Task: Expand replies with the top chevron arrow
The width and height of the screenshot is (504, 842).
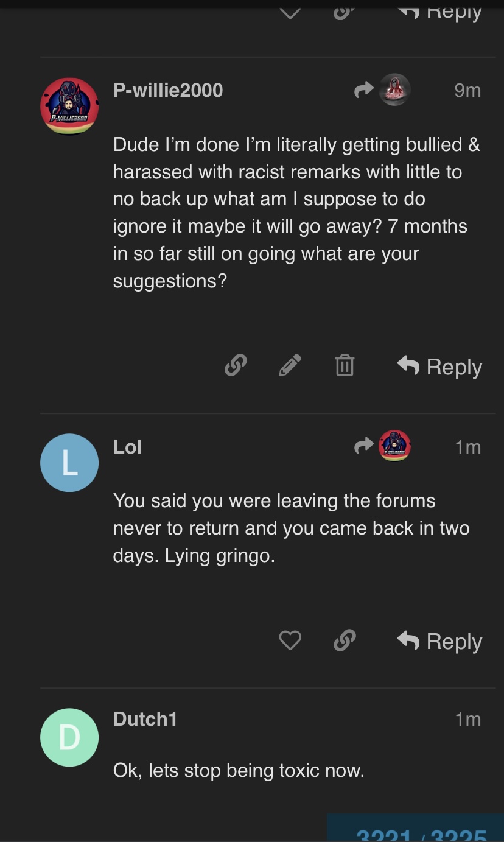Action: (x=290, y=12)
